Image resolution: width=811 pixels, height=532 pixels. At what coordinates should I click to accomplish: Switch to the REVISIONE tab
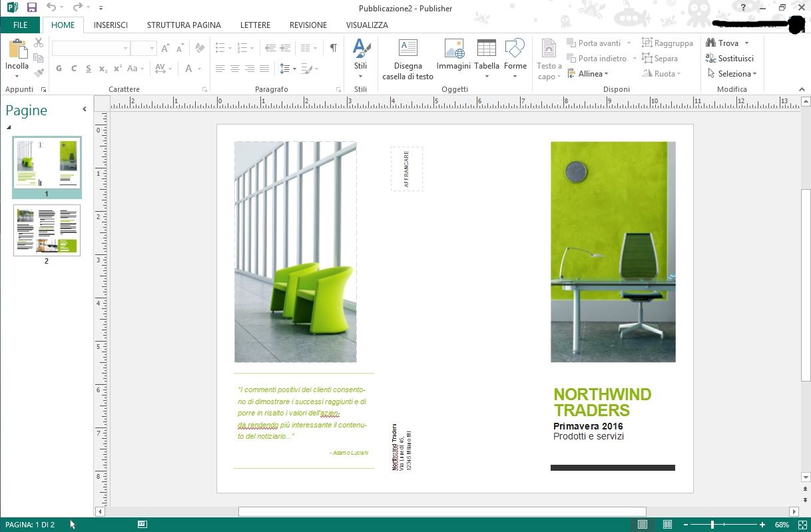click(308, 25)
